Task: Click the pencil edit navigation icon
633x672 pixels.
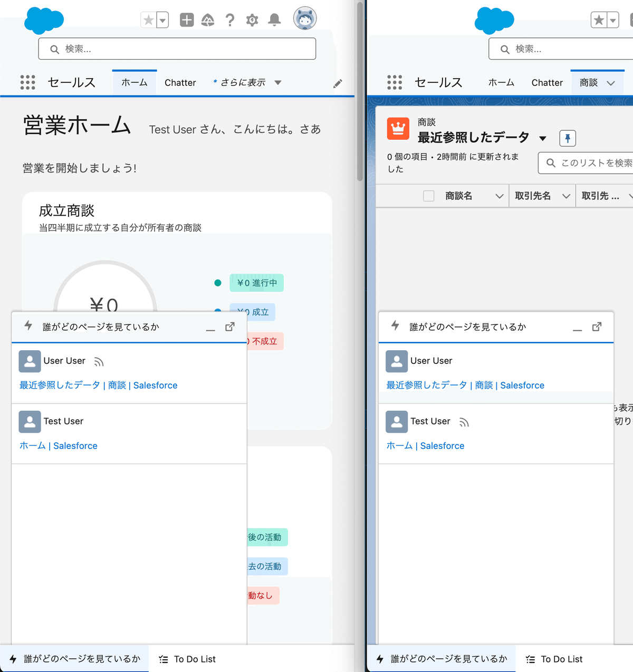Action: pyautogui.click(x=338, y=83)
